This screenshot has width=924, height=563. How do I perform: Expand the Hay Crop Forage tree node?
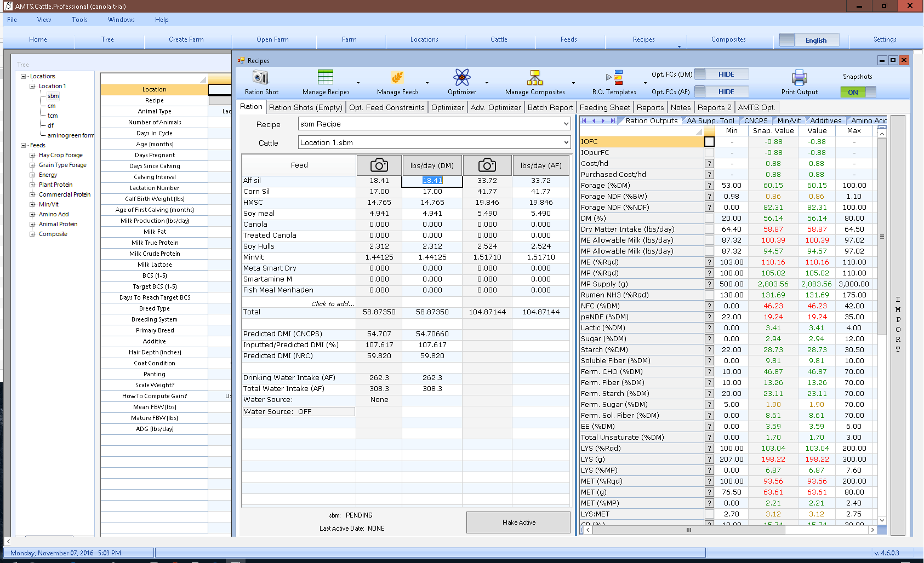pyautogui.click(x=32, y=156)
